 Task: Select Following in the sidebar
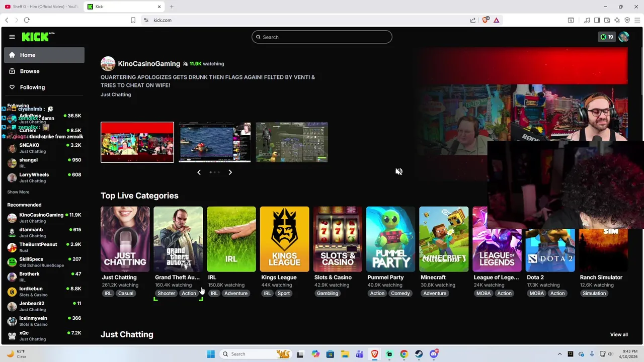coord(44,87)
